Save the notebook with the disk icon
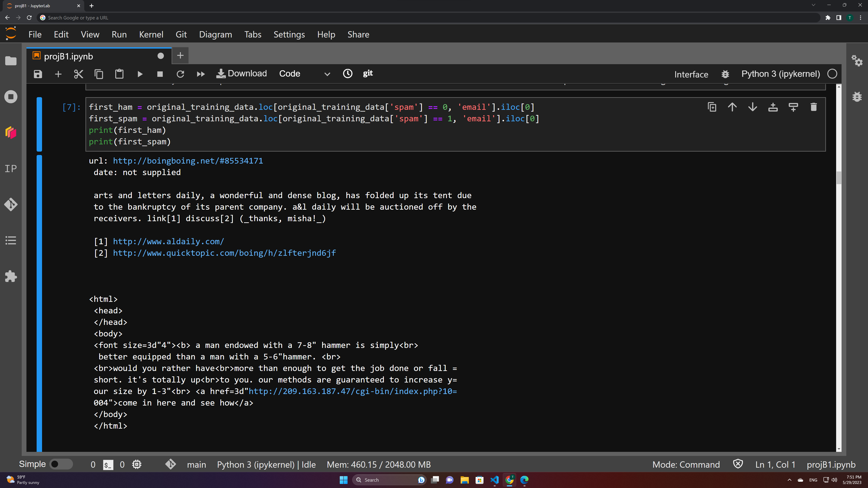 38,74
